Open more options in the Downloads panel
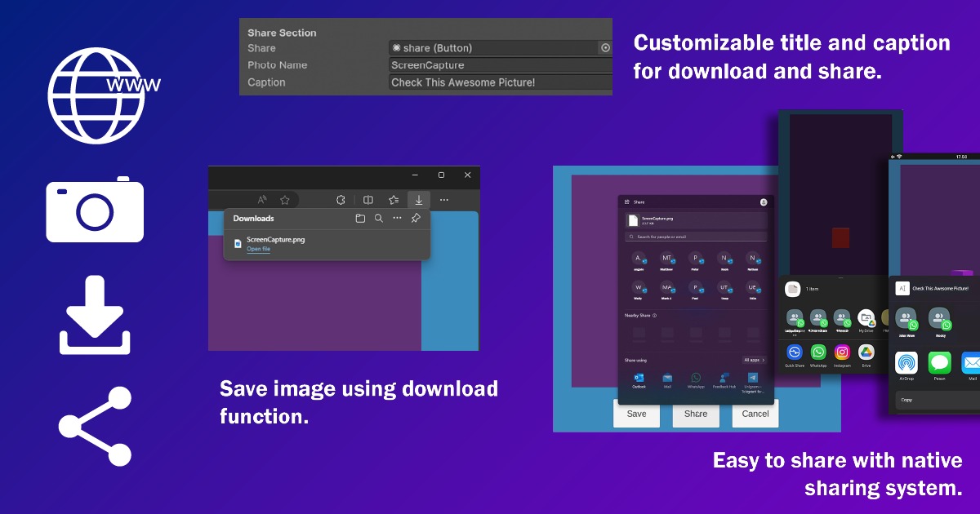The width and height of the screenshot is (980, 514). tap(397, 219)
